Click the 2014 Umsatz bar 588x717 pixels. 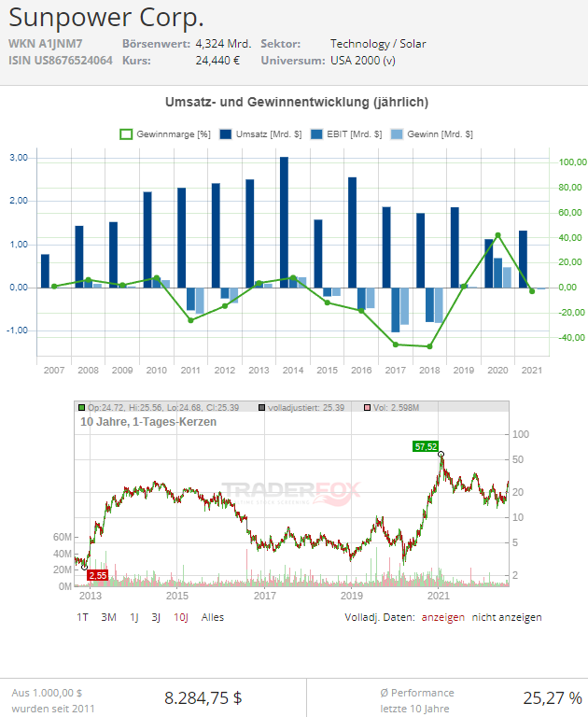point(284,222)
